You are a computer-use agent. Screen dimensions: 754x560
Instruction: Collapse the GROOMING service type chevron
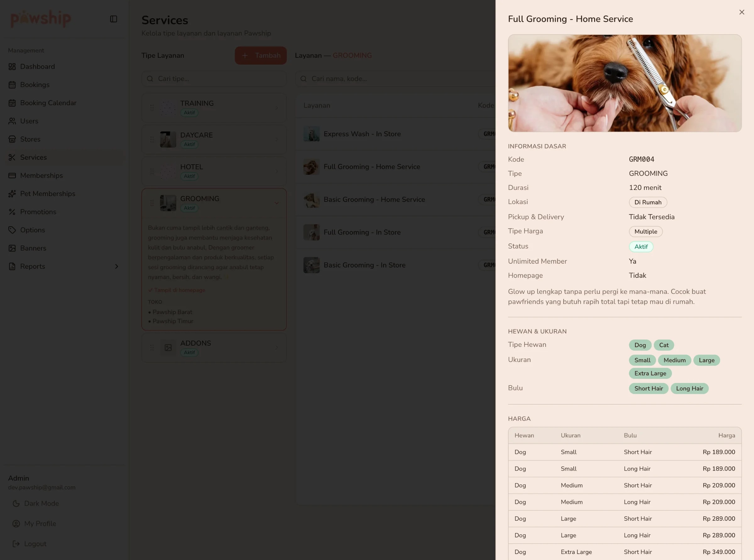(x=276, y=203)
